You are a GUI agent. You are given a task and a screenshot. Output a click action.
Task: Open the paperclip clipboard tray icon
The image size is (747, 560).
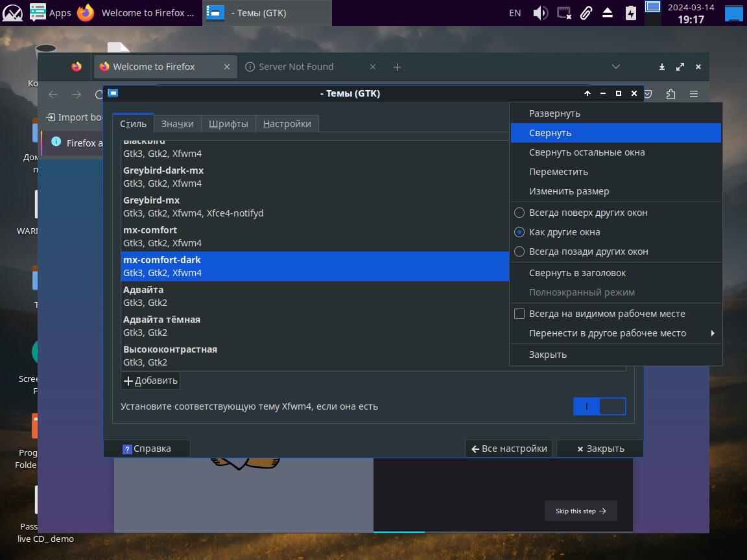[586, 13]
